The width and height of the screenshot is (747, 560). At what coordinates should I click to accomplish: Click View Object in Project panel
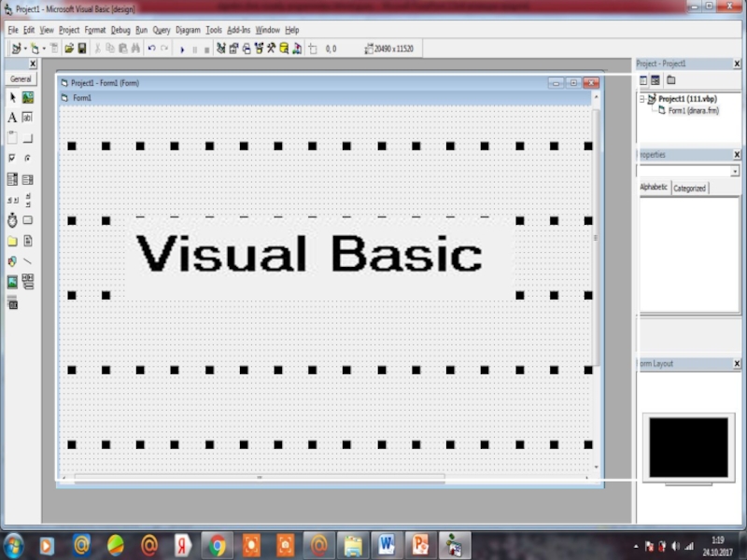click(x=655, y=80)
